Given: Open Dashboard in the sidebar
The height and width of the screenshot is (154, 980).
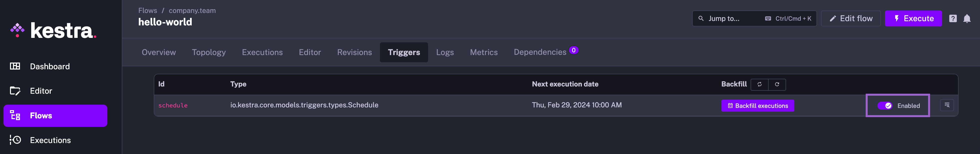Looking at the screenshot, I should coord(49,67).
